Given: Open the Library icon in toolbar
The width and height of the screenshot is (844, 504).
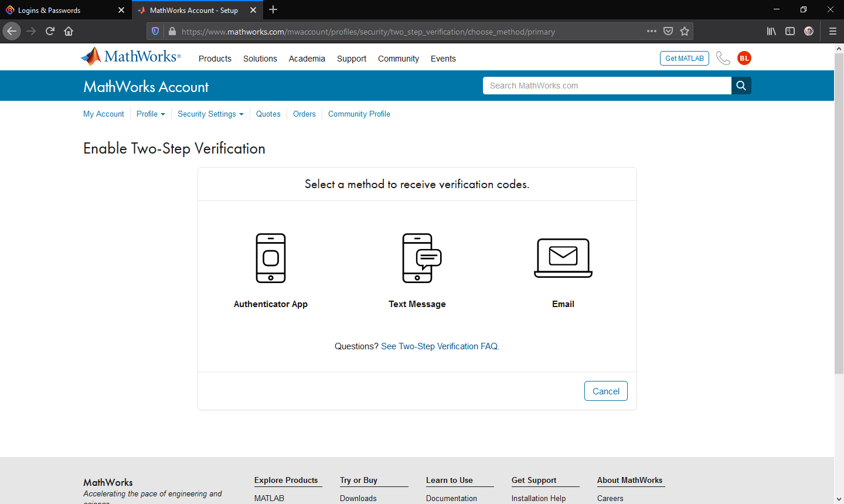Looking at the screenshot, I should click(x=771, y=31).
